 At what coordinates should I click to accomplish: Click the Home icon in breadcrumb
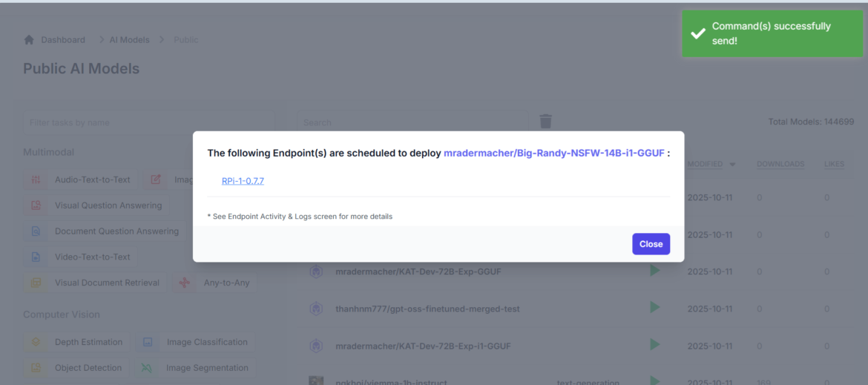point(29,39)
